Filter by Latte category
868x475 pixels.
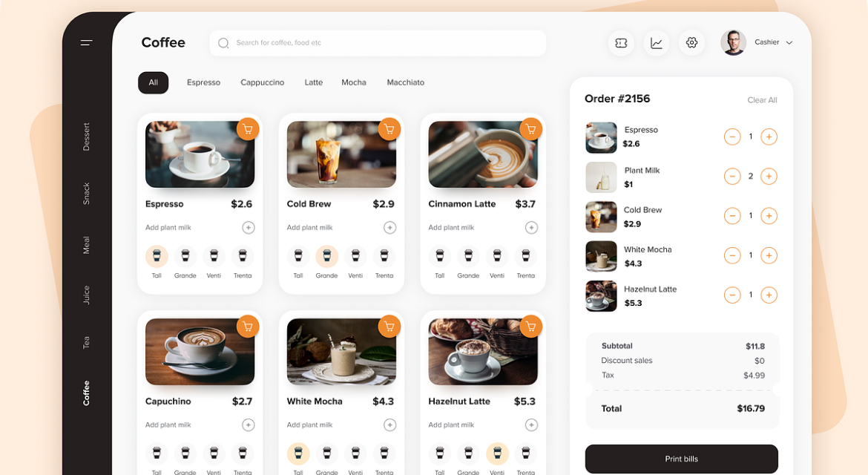point(313,82)
